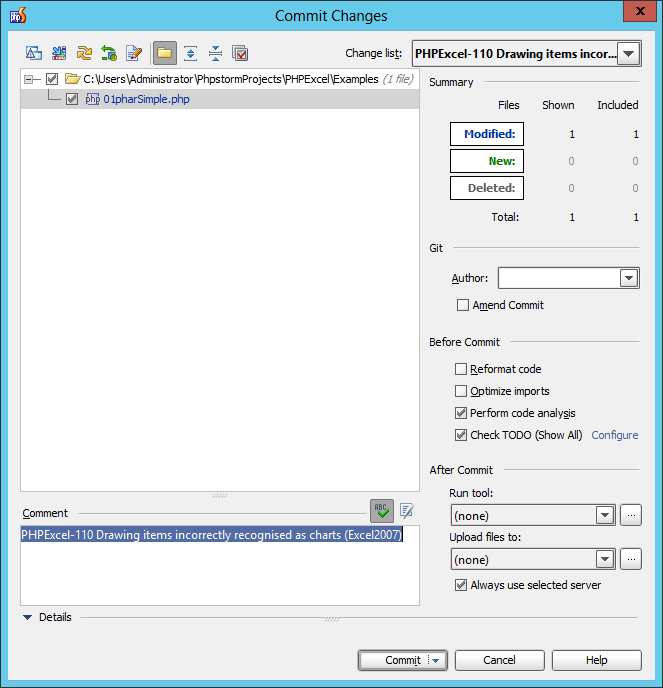663x688 pixels.
Task: Uncheck the 01pharSimple.php checkbox
Action: tap(72, 99)
